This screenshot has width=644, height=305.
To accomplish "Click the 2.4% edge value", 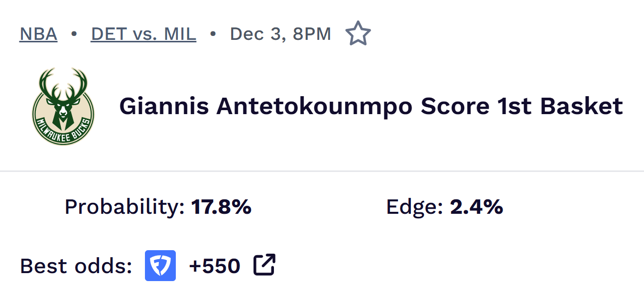I will (476, 207).
